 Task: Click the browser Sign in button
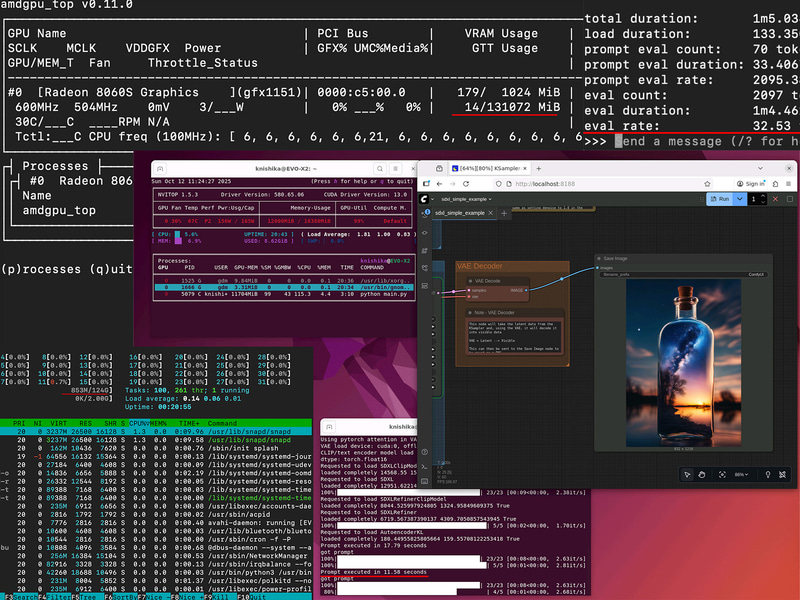click(751, 184)
